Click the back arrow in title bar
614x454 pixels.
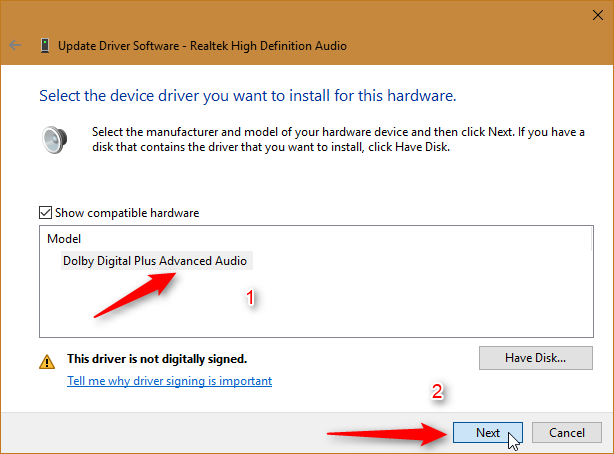click(x=15, y=45)
